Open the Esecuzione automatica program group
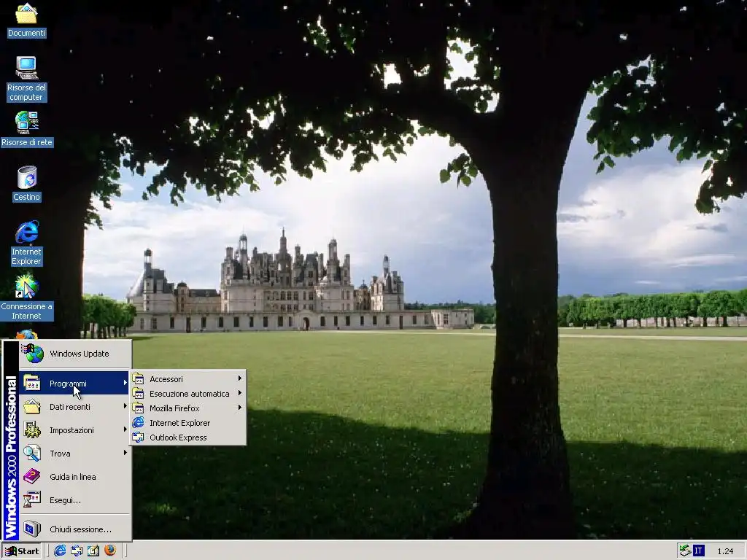This screenshot has height=560, width=747. (x=188, y=393)
